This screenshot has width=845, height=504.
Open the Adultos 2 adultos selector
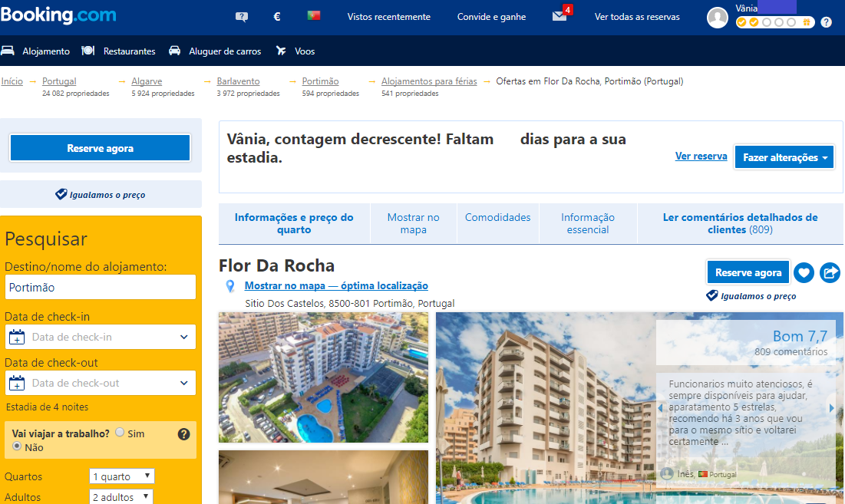point(120,497)
